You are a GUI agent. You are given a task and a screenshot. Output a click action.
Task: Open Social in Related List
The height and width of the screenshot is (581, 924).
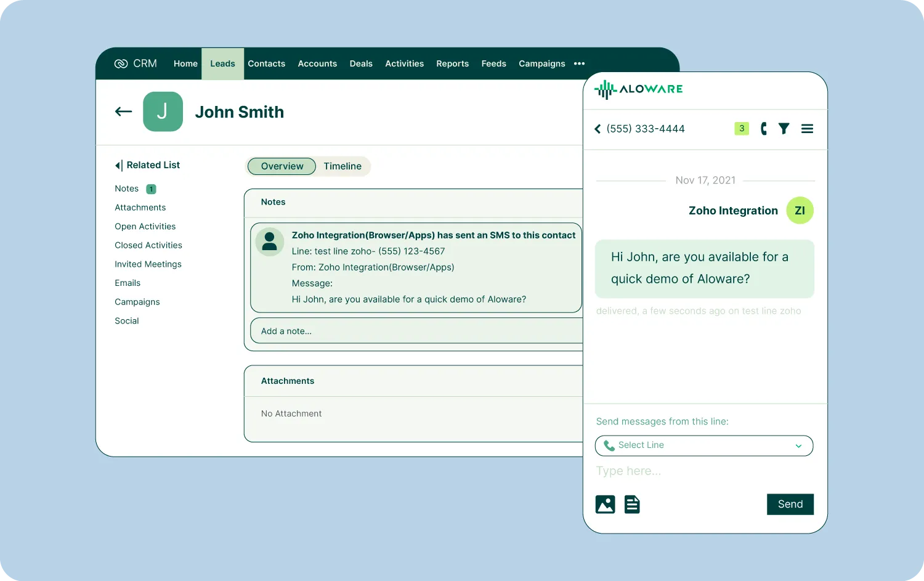[126, 321]
